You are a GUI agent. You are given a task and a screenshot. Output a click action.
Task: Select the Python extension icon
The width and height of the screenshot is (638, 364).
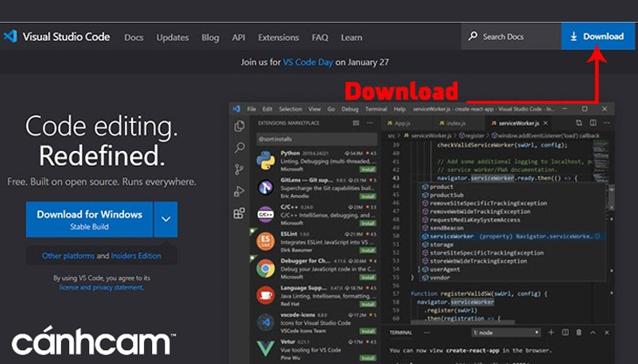click(x=266, y=160)
